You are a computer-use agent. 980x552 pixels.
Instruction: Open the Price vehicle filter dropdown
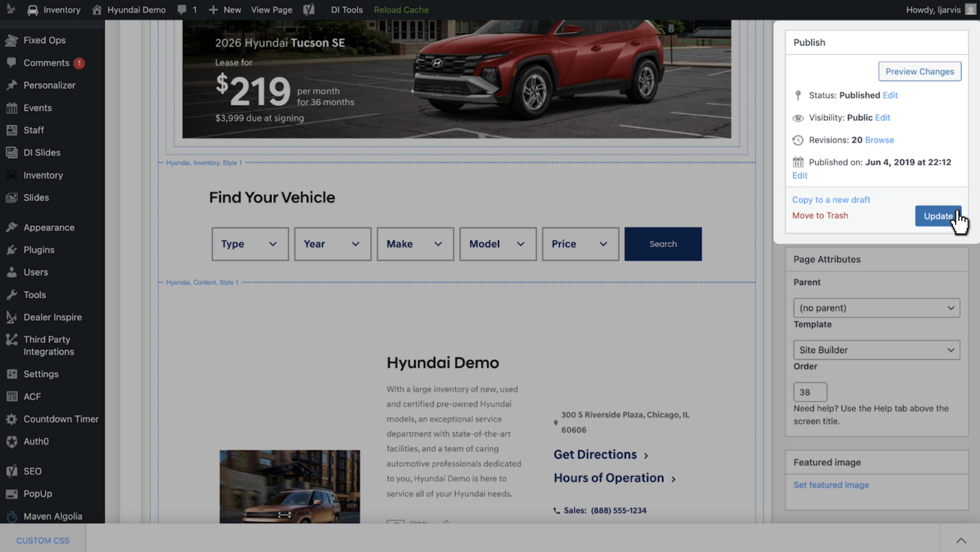coord(580,244)
